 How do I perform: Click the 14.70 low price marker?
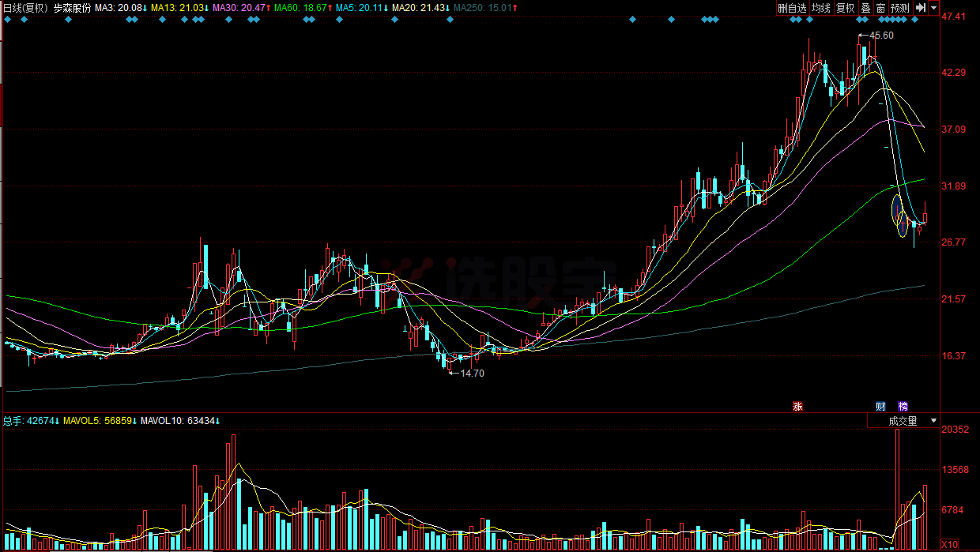click(471, 373)
